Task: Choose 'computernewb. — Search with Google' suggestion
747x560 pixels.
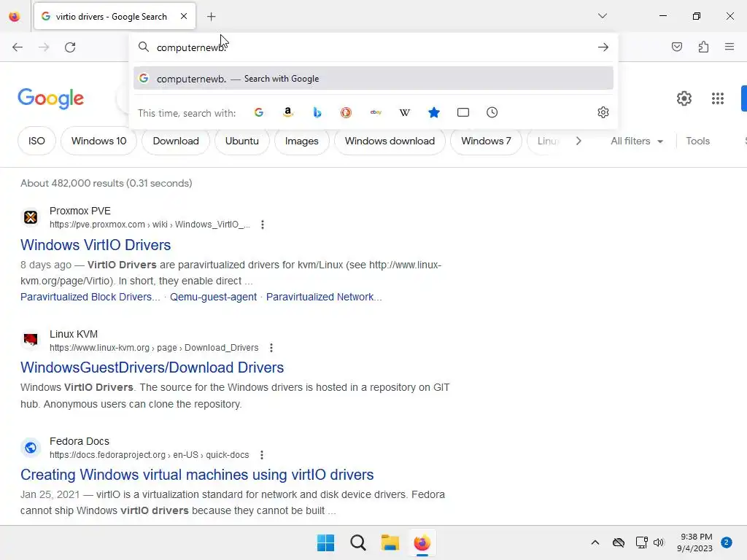Action: pos(373,79)
